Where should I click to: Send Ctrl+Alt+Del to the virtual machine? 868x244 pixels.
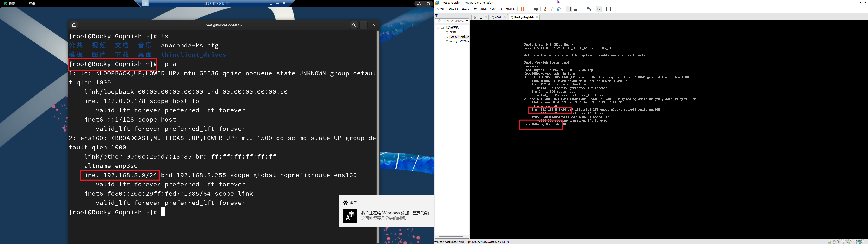pyautogui.click(x=536, y=9)
